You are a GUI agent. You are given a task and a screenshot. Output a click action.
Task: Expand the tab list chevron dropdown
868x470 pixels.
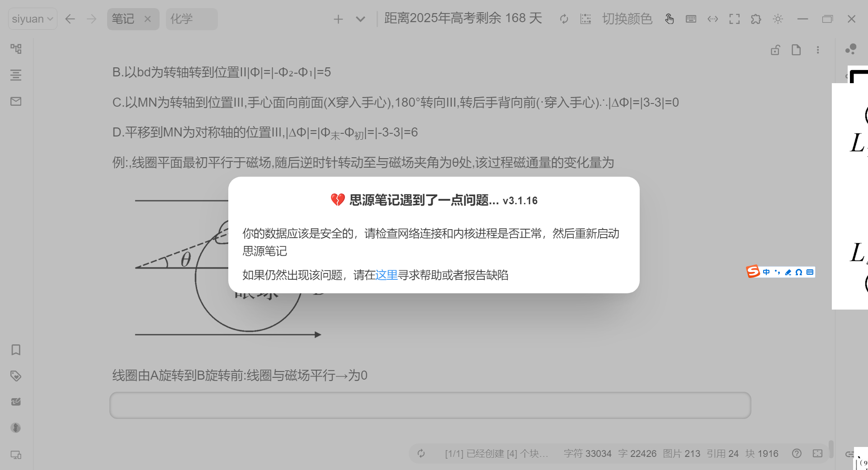360,19
